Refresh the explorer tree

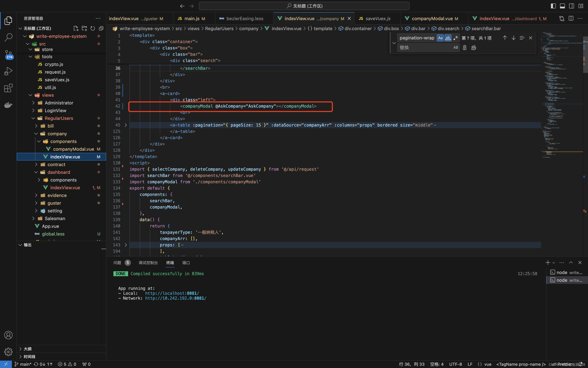(x=93, y=28)
